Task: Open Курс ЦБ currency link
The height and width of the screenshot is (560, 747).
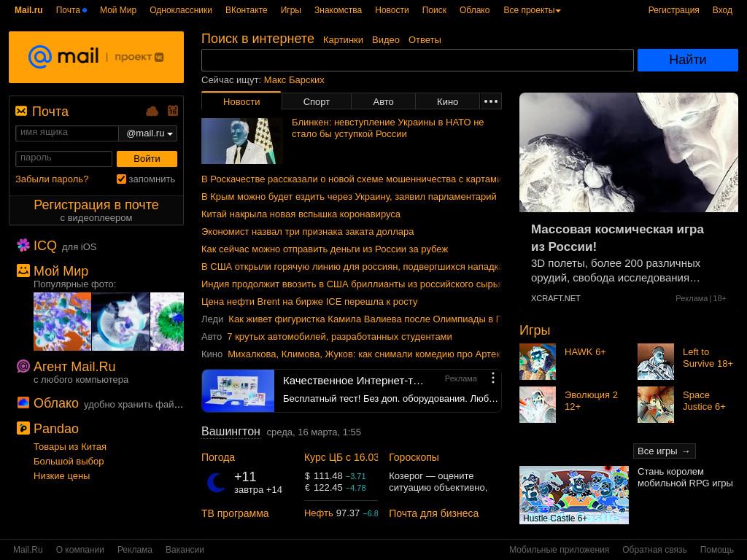Action: point(341,457)
